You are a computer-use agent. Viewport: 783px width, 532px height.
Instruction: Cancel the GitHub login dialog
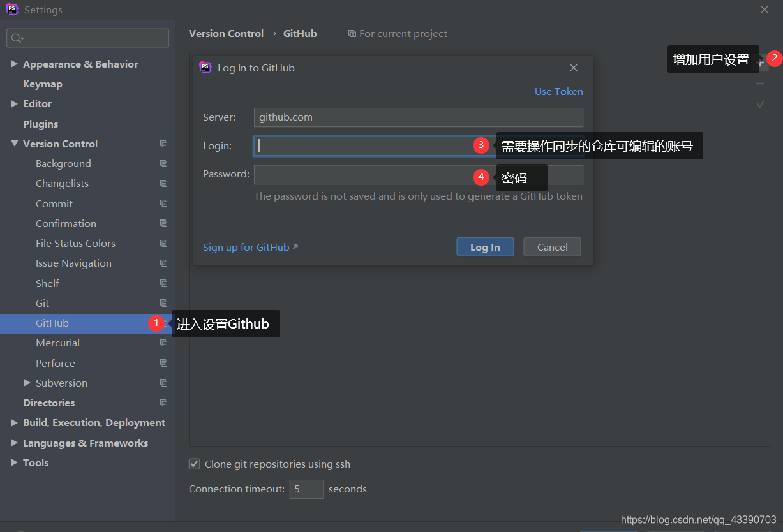(x=552, y=247)
